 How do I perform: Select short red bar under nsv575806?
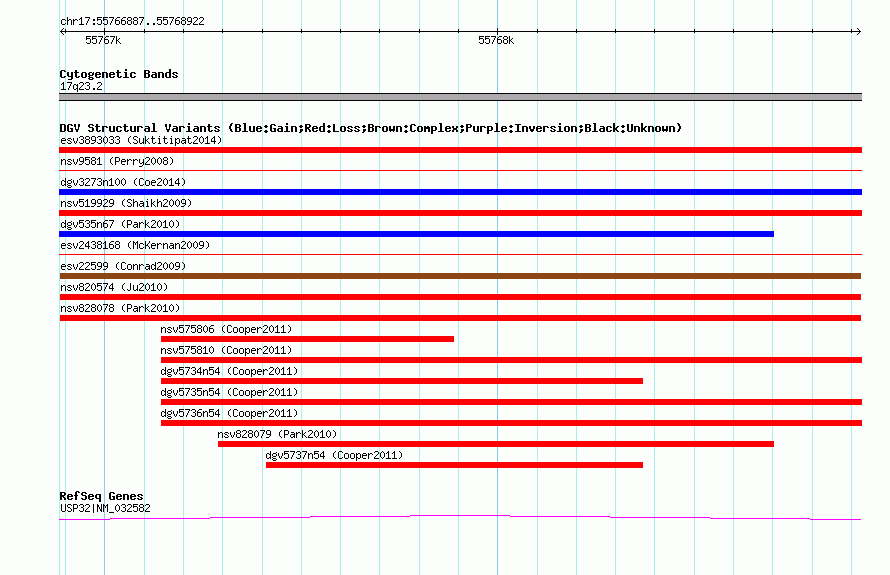click(x=307, y=339)
